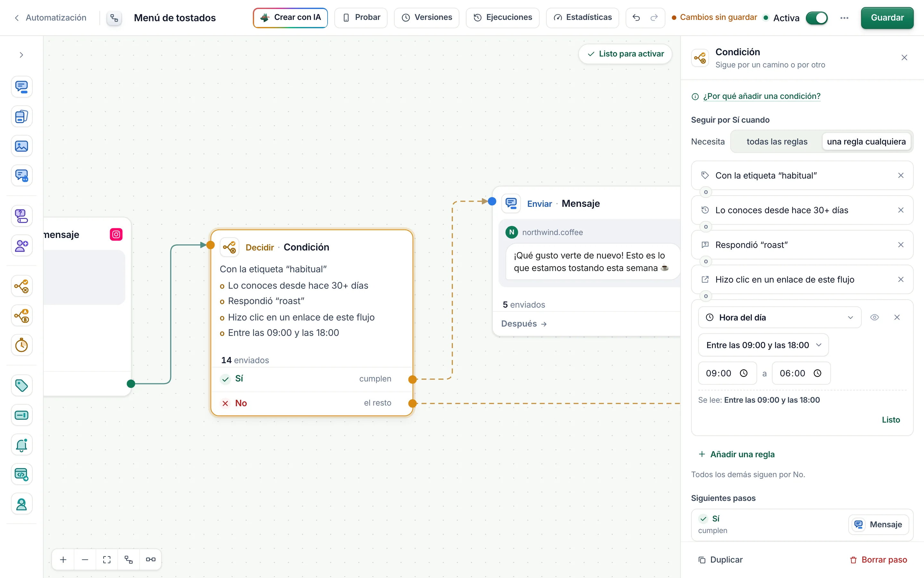
Task: Select "todas las reglas" option
Action: point(777,141)
